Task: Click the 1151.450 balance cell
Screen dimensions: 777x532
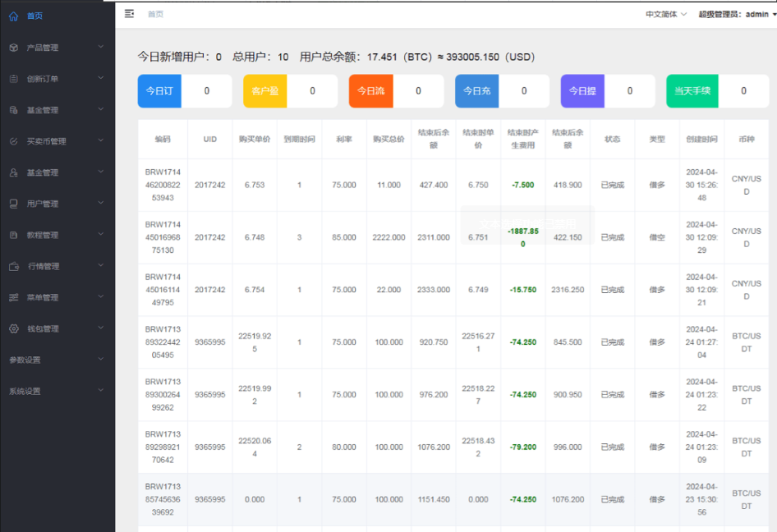Action: pos(434,499)
